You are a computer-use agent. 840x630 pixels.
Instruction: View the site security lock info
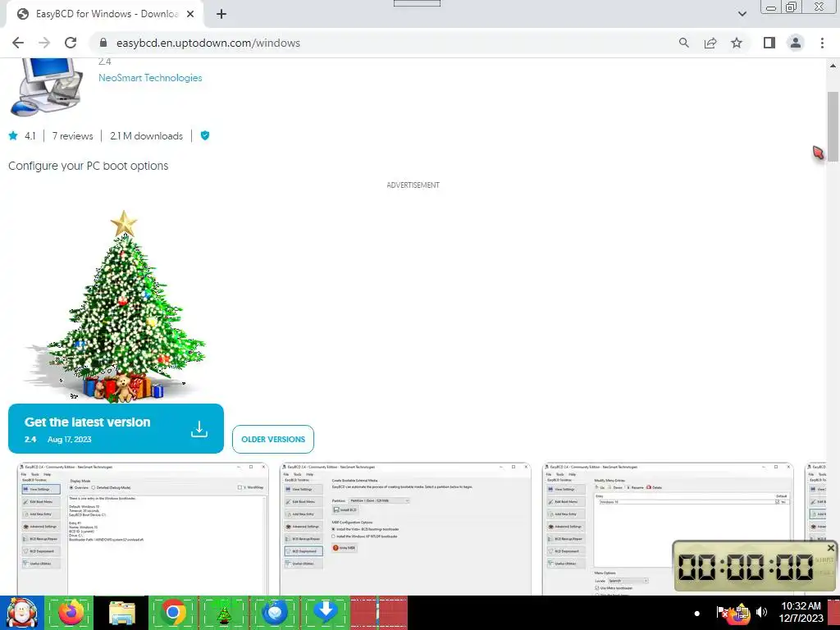(103, 43)
